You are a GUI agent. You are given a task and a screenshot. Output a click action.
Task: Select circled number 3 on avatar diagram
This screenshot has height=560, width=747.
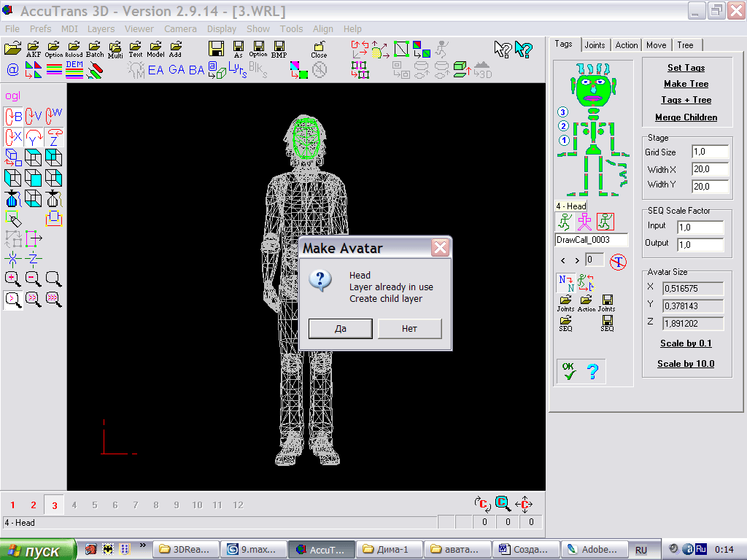(563, 112)
